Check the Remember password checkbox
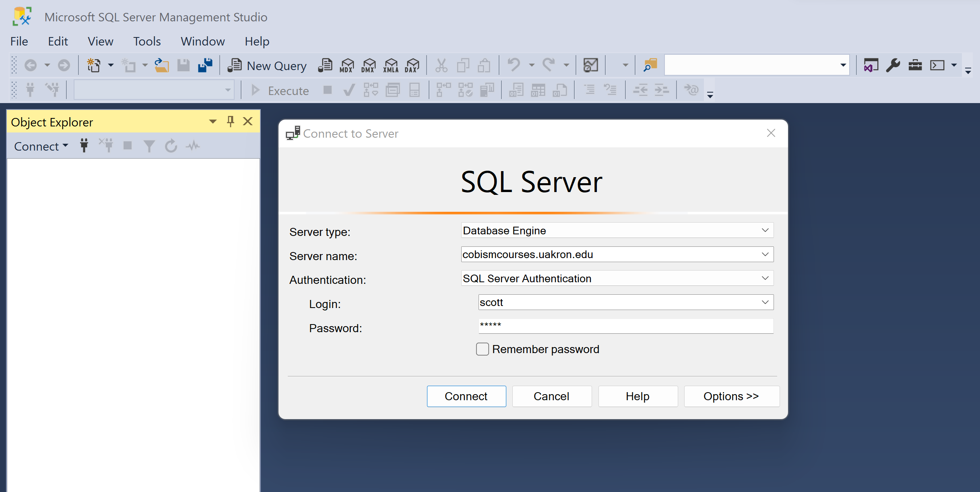Screen dimensions: 980x492 pyautogui.click(x=482, y=349)
